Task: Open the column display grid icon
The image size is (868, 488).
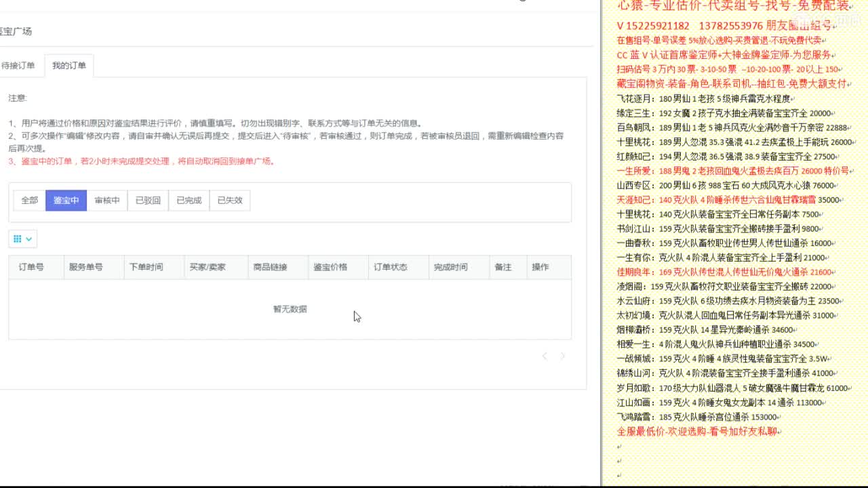Action: pyautogui.click(x=17, y=239)
